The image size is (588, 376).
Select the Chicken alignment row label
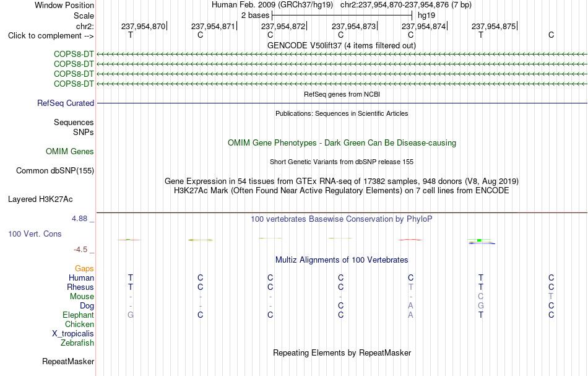(79, 324)
